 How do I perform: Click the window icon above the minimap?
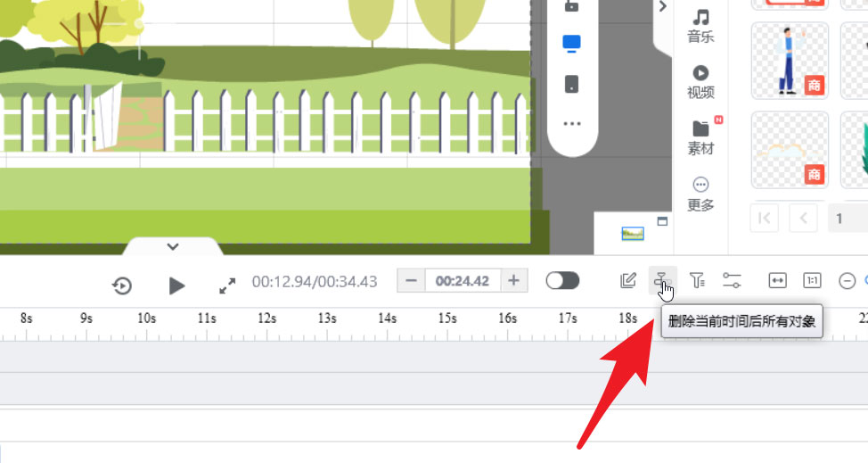click(x=662, y=221)
